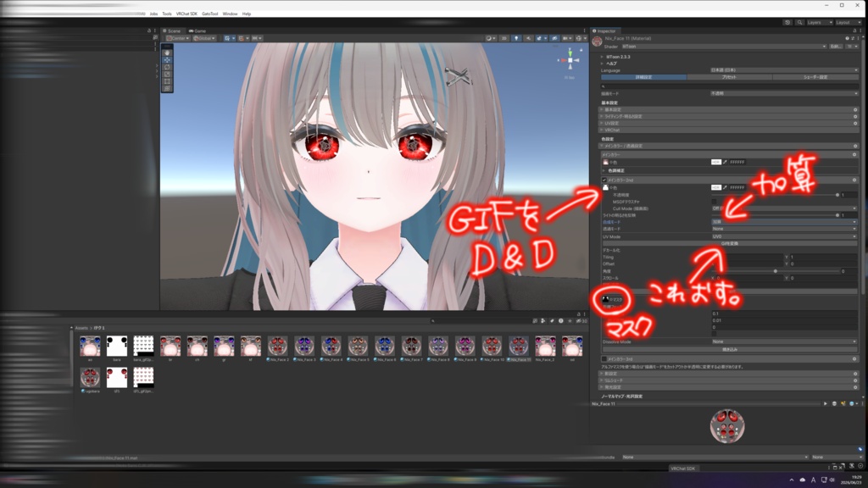This screenshot has height=488, width=868.
Task: Click the 焼き込み button
Action: coord(730,349)
